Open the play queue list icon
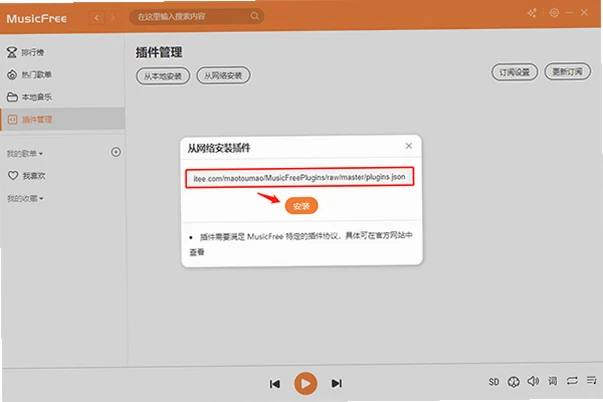 pos(591,380)
